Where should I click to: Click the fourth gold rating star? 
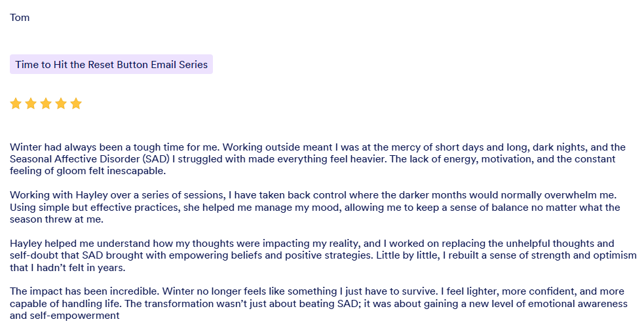click(x=61, y=103)
